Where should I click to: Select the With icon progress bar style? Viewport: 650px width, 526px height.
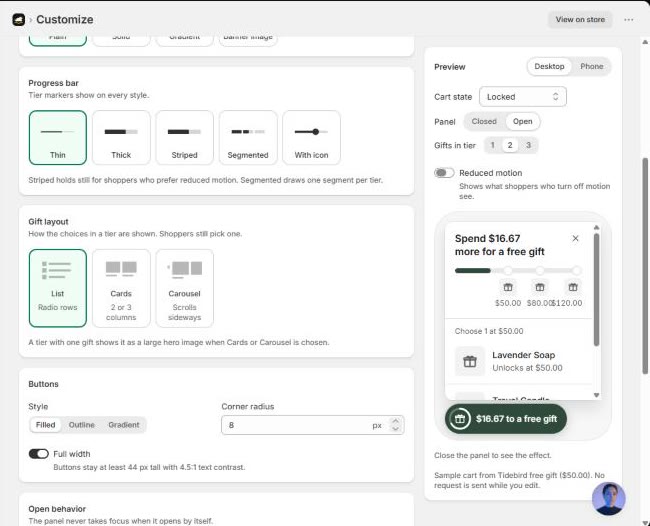point(311,138)
